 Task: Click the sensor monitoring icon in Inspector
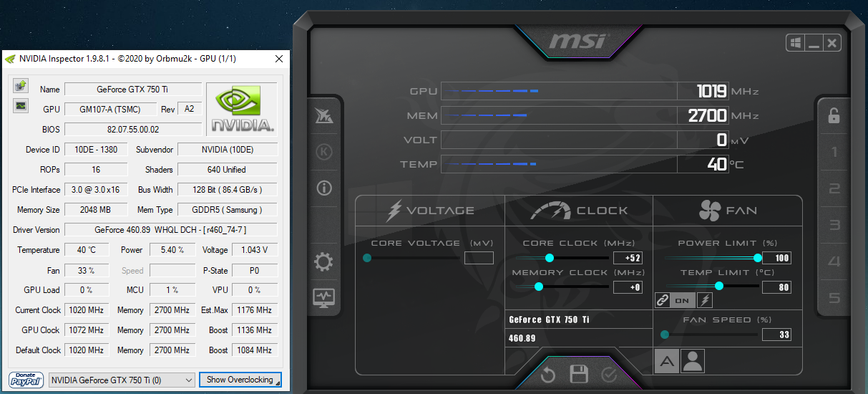pyautogui.click(x=21, y=106)
